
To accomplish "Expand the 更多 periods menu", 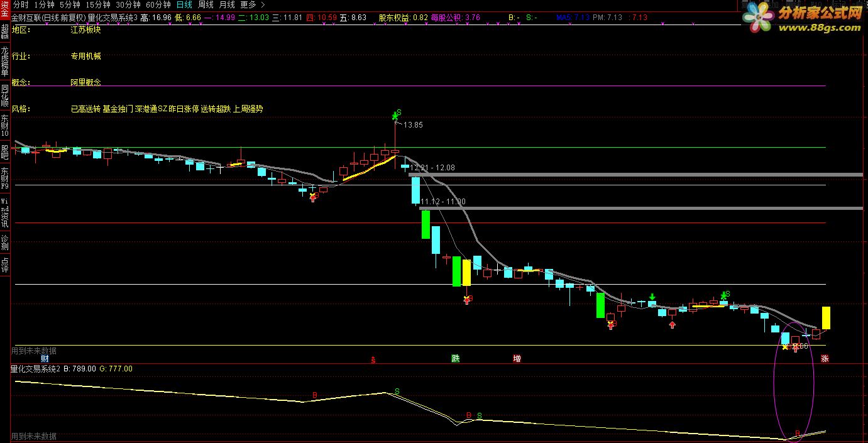I will click(x=252, y=4).
